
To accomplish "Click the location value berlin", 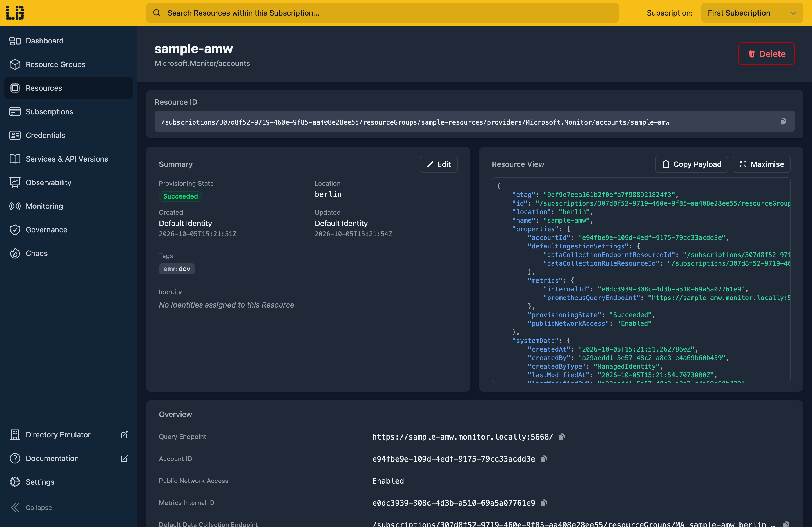I will pos(328,194).
